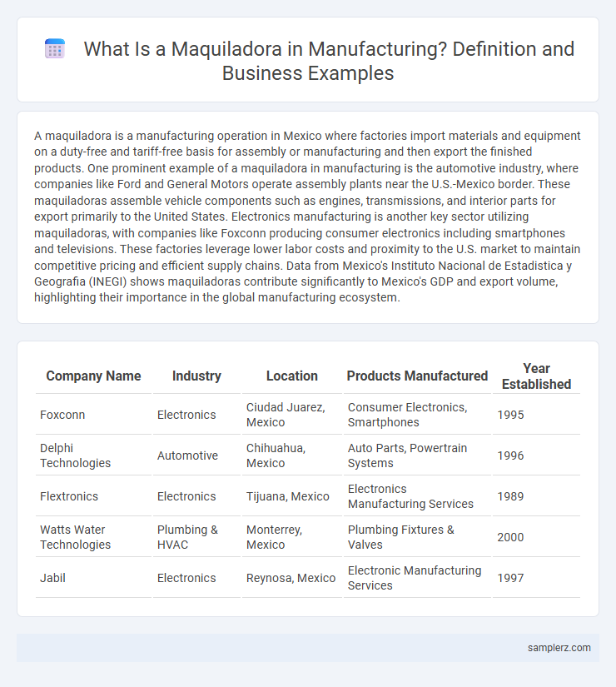Click Electronics industry cell in Jabil row

point(196,577)
